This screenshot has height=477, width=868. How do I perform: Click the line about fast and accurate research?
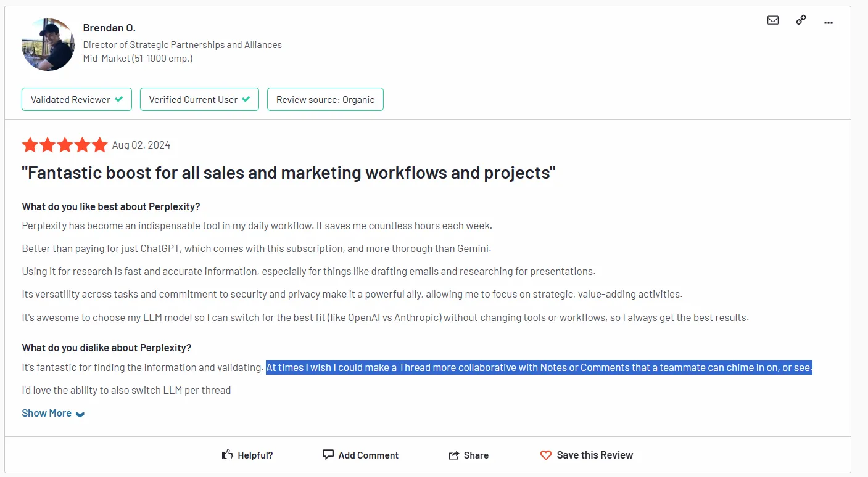[x=308, y=271]
